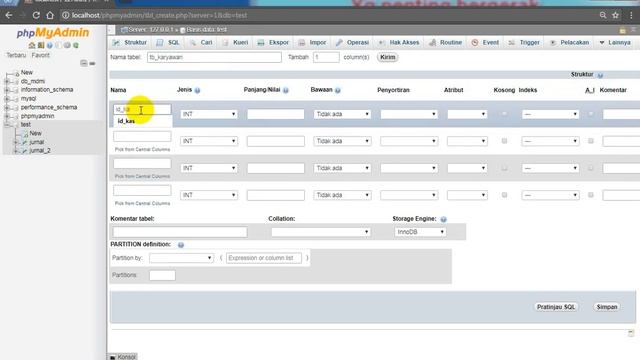This screenshot has height=360, width=640.
Task: Switch to the SQL tab
Action: coord(168,42)
